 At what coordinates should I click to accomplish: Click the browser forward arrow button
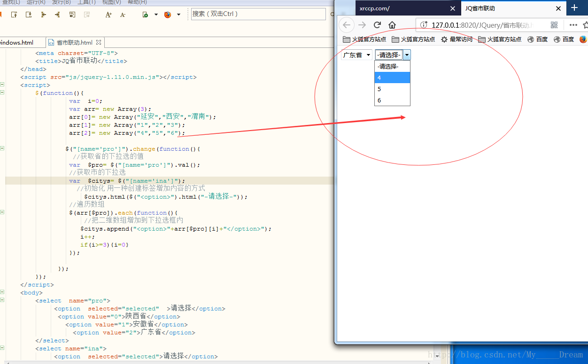[x=362, y=25]
